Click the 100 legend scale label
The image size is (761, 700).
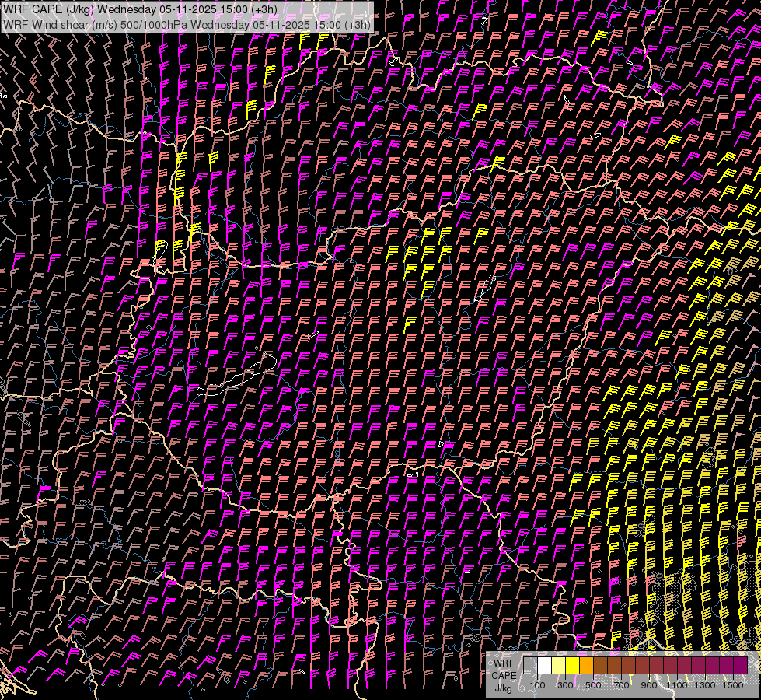click(537, 685)
